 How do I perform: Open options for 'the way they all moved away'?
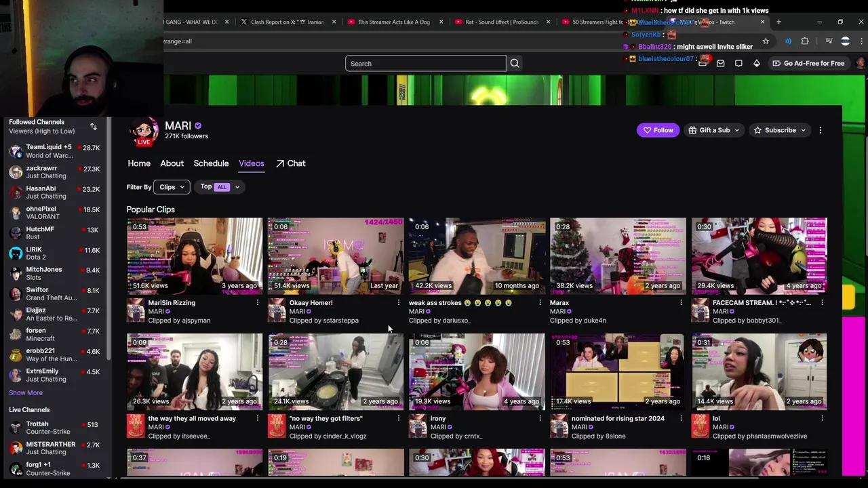[x=258, y=419]
